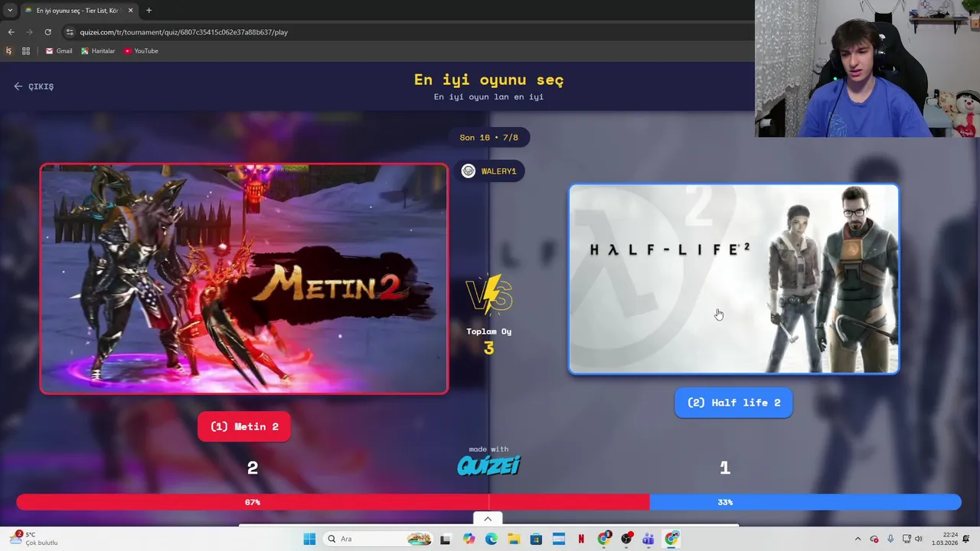This screenshot has height=551, width=980.
Task: Expand the bottom panel with the up chevron
Action: 488,519
